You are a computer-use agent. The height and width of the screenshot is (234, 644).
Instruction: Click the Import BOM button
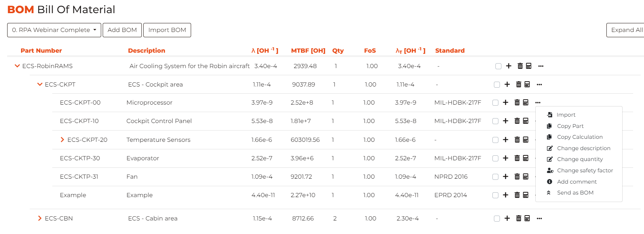167,30
